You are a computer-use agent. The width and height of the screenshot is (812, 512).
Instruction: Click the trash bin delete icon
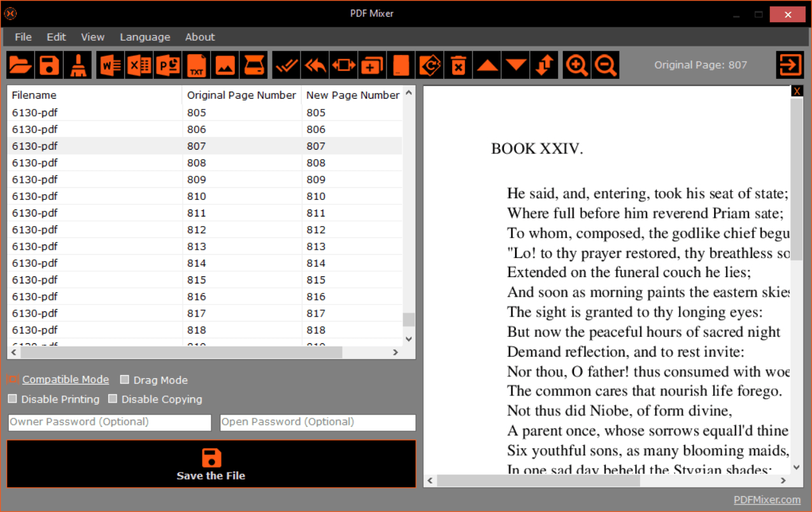coord(459,65)
